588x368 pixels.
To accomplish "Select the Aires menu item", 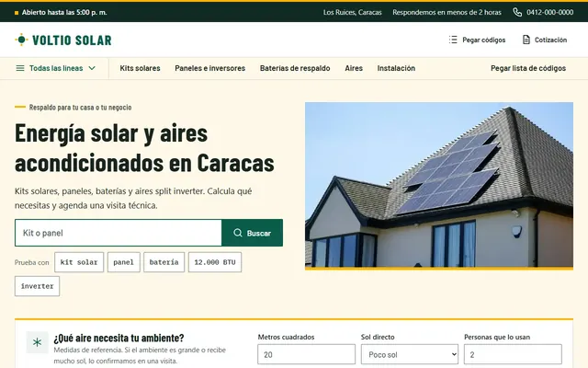I will pyautogui.click(x=354, y=68).
